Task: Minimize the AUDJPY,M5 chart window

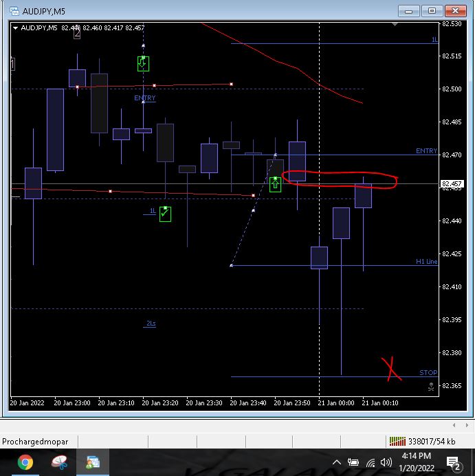Action: (409, 11)
